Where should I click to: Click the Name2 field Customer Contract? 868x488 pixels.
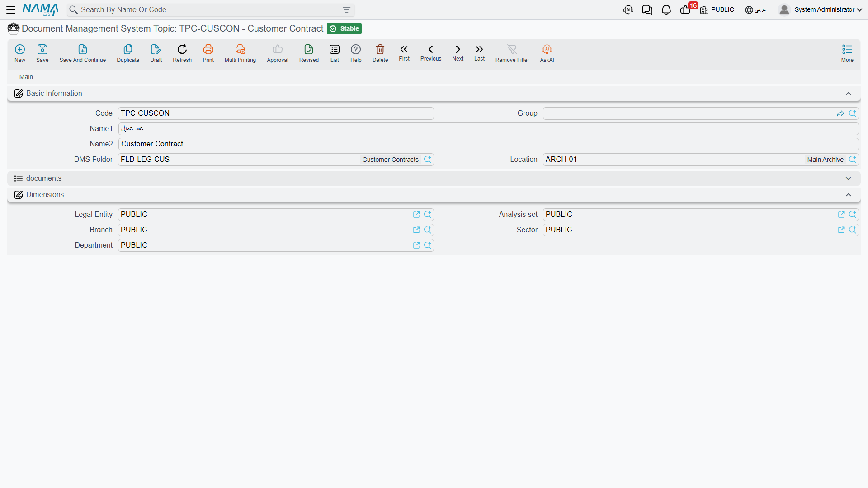pos(488,144)
